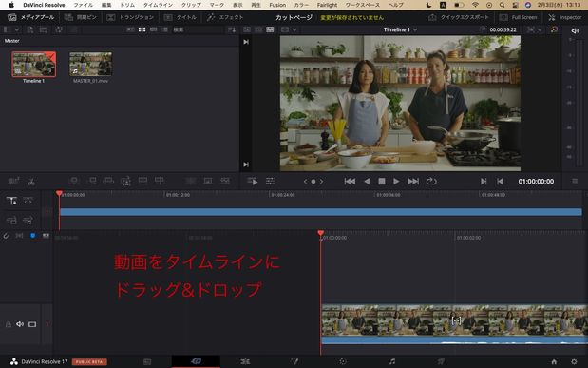Open the Fusion menu
Viewport: 588px width, 368px height.
click(277, 5)
